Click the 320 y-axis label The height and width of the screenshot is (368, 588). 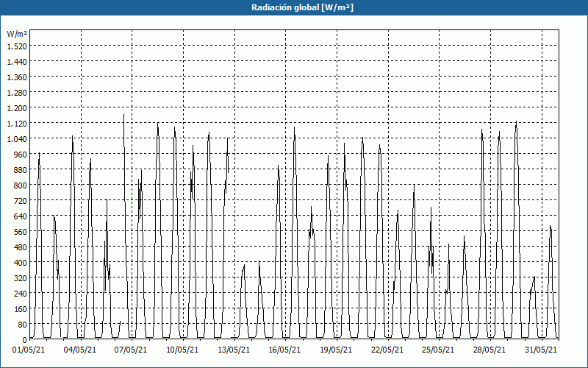[21, 278]
